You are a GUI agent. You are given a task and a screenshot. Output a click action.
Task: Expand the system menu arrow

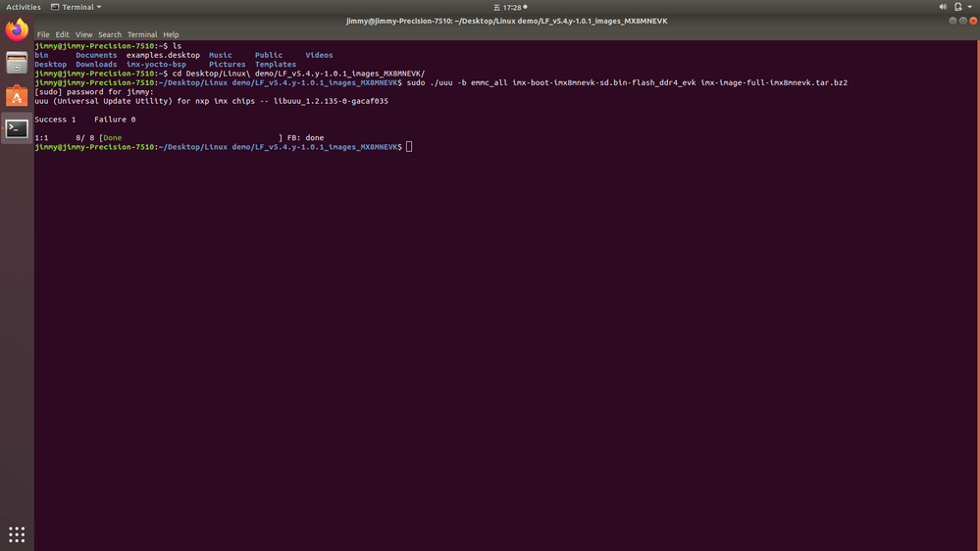(970, 7)
